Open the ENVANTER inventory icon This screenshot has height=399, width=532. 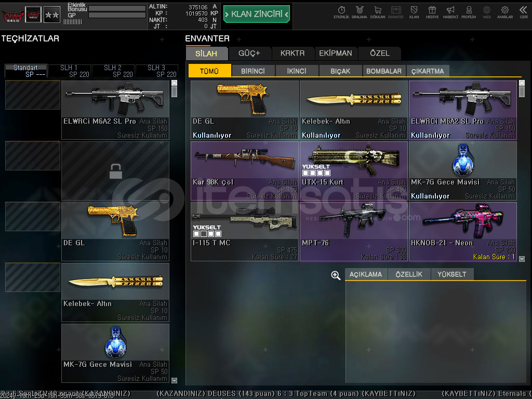395,12
